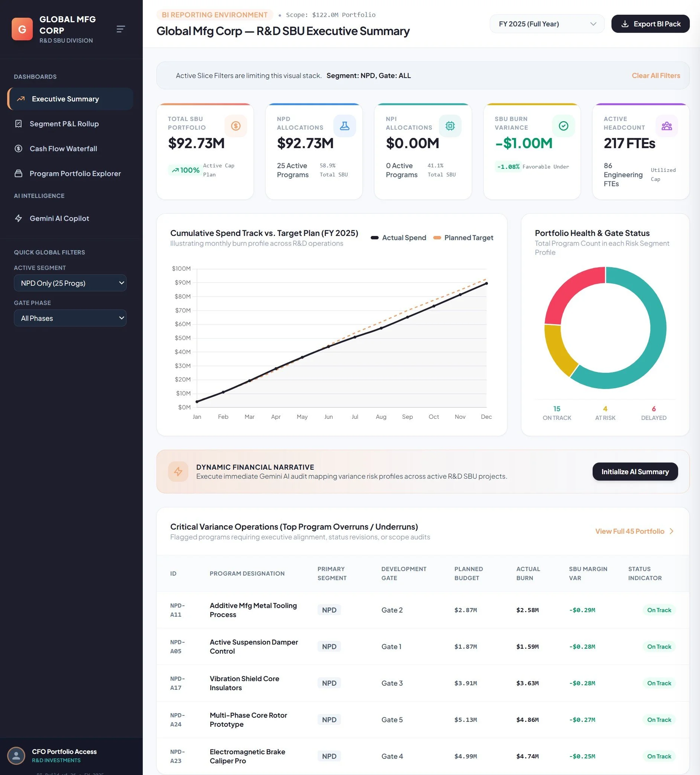This screenshot has height=775, width=700.
Task: Click the chip icon in NPI Allocations card
Action: coord(450,126)
